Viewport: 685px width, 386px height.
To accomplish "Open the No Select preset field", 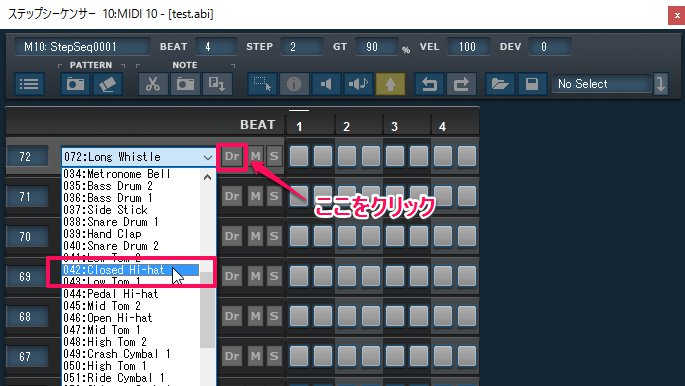I will click(x=602, y=84).
